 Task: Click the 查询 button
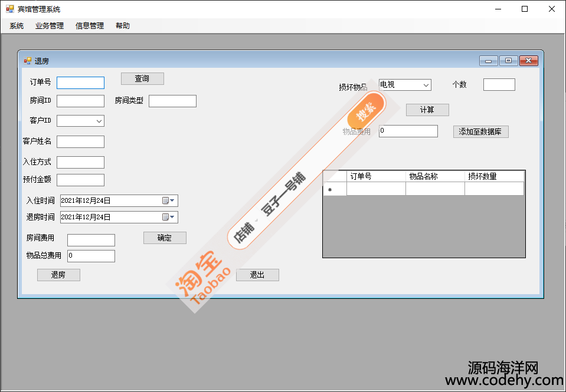pos(142,78)
